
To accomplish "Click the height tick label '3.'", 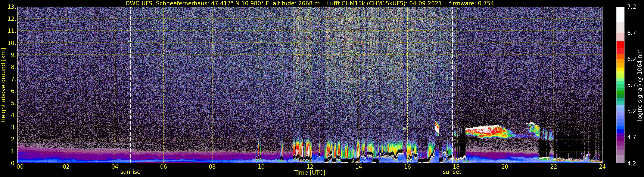I will (x=13, y=127).
